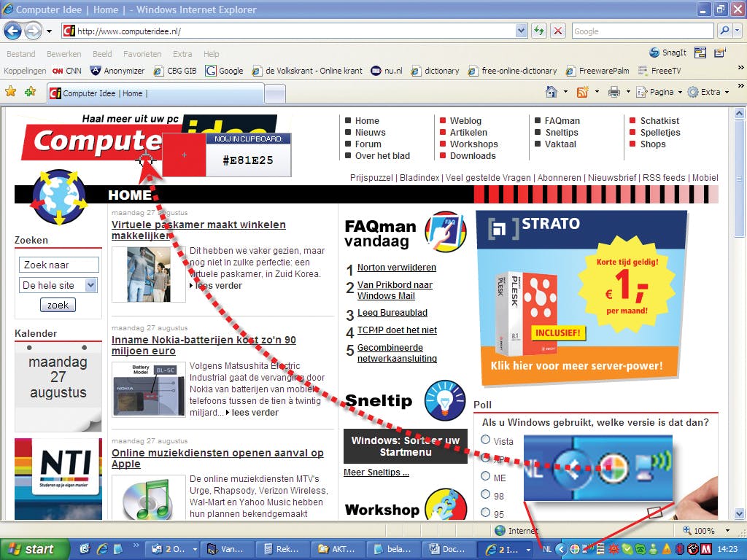Click the browser Forward arrow button
Screen dimensions: 747x560
33,31
